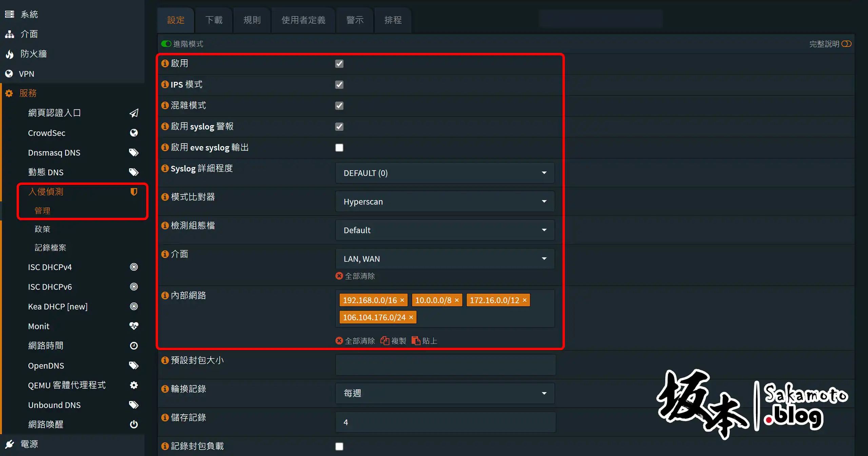
Task: Switch to the 規則 tab
Action: tap(252, 20)
